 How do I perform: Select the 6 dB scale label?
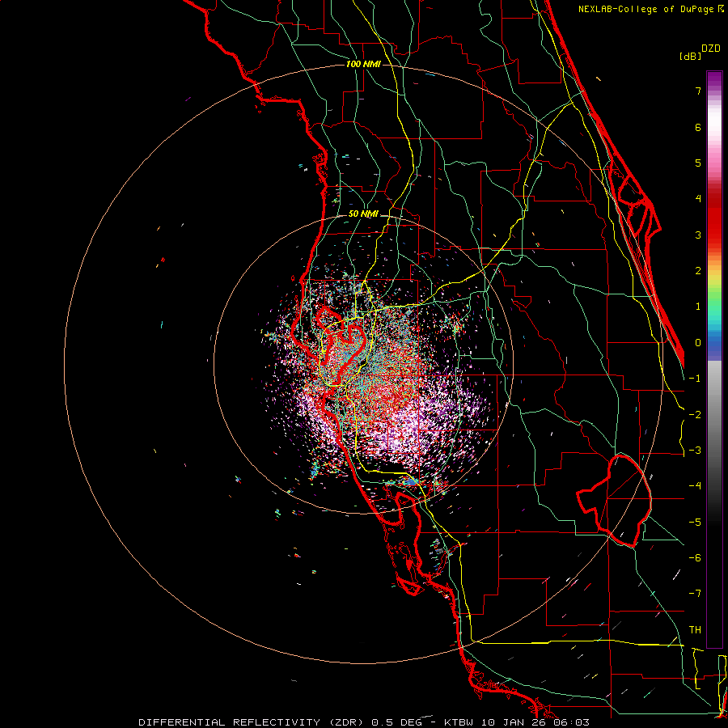coord(698,127)
